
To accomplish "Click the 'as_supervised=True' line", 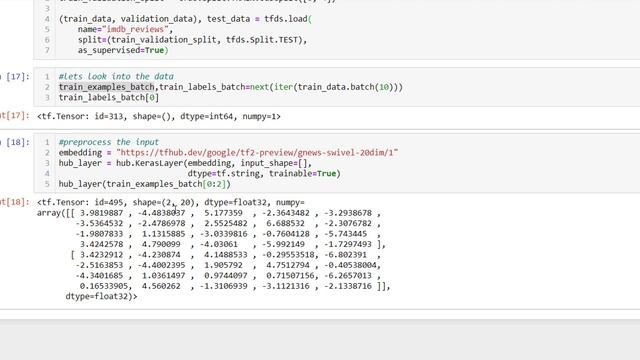I will [x=123, y=50].
